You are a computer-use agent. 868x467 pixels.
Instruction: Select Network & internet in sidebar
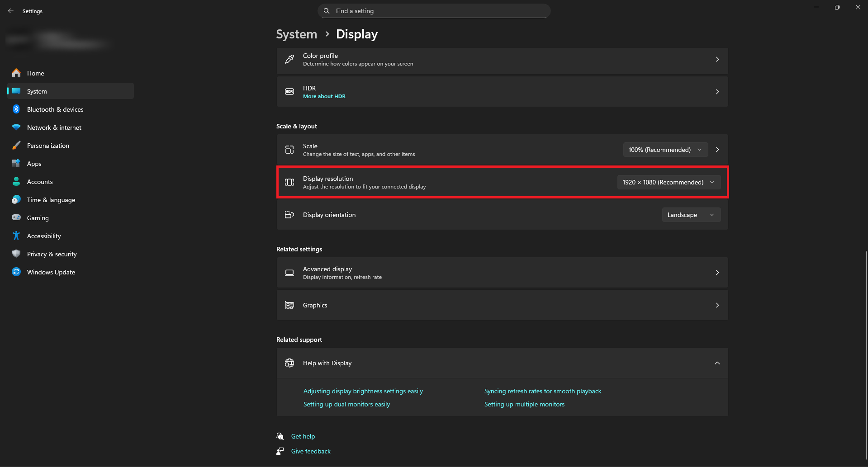(x=54, y=127)
